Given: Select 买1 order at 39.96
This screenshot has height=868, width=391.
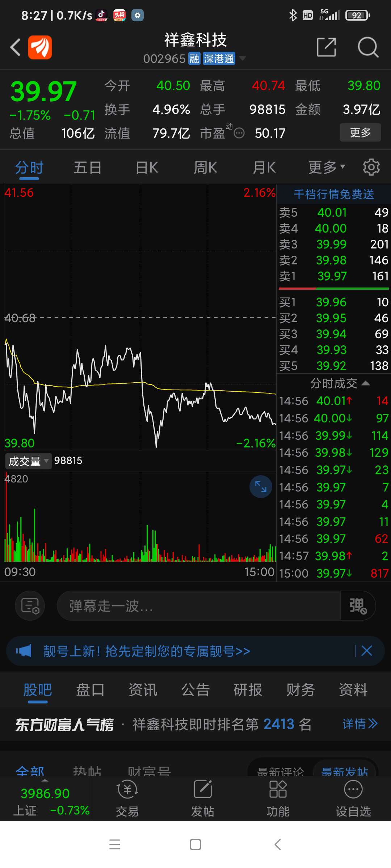Looking at the screenshot, I should coord(334,302).
